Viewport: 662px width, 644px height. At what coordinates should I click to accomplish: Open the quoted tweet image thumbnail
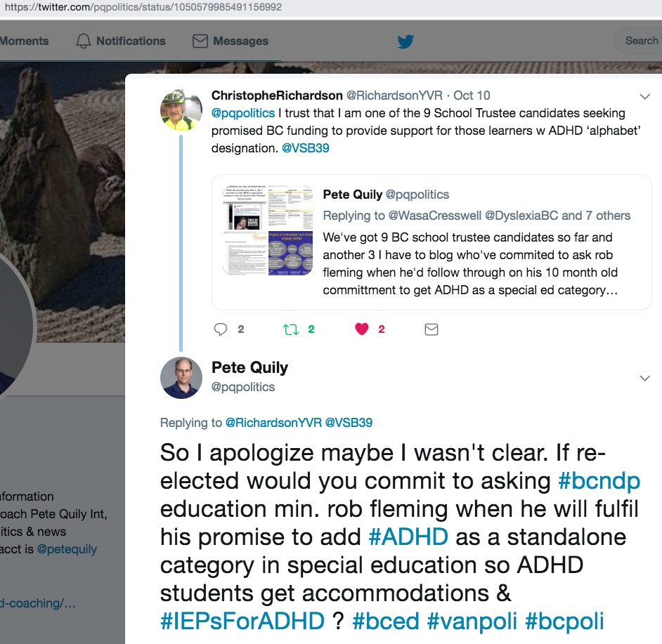coord(268,230)
